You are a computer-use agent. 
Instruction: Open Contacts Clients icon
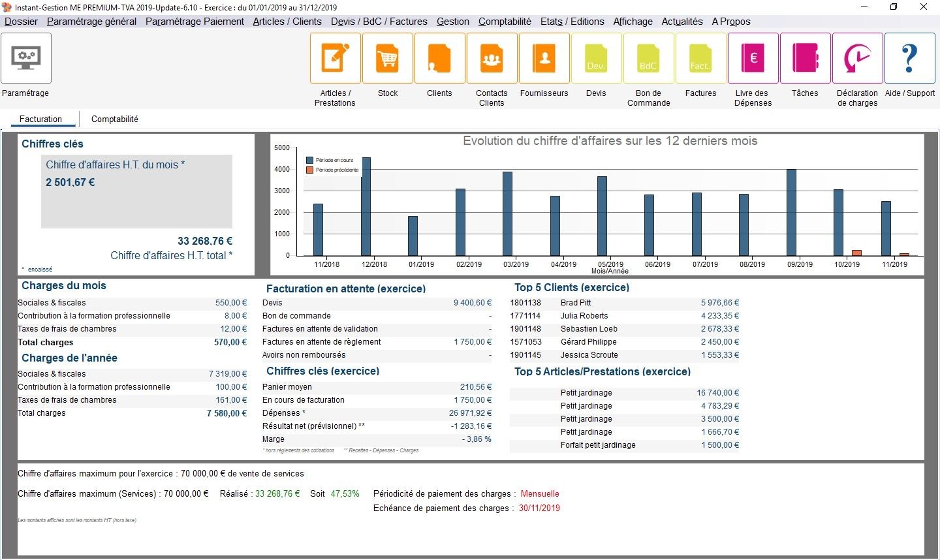click(492, 58)
